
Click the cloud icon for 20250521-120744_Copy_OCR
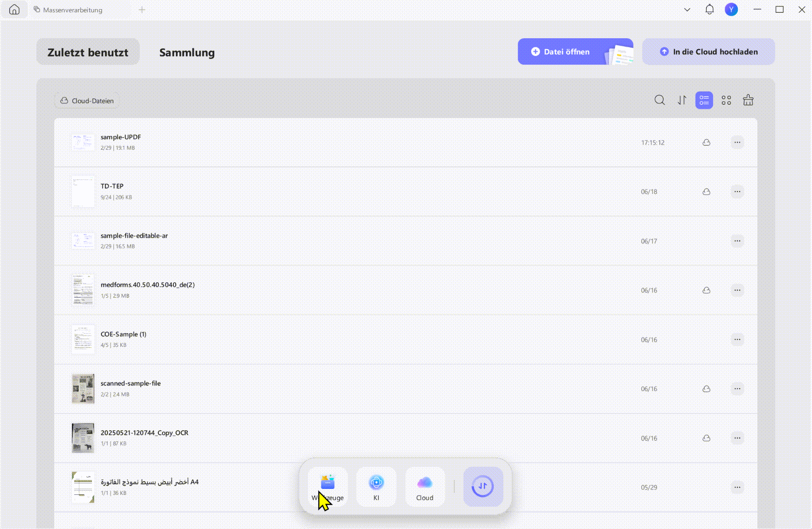(706, 438)
